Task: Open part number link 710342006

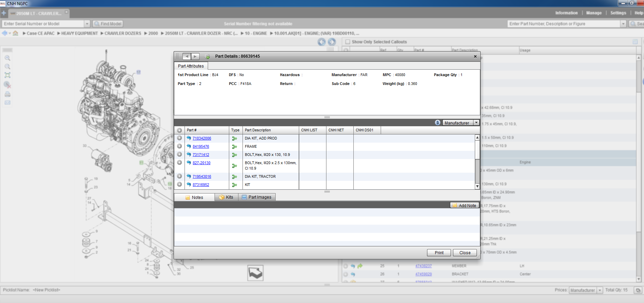Action: coord(202,138)
